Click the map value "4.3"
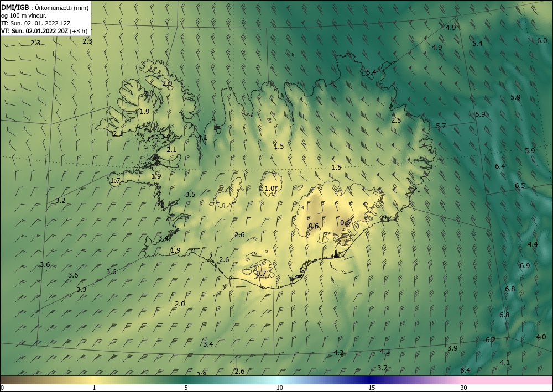Screen dimensions: 553x392 tap(385, 352)
